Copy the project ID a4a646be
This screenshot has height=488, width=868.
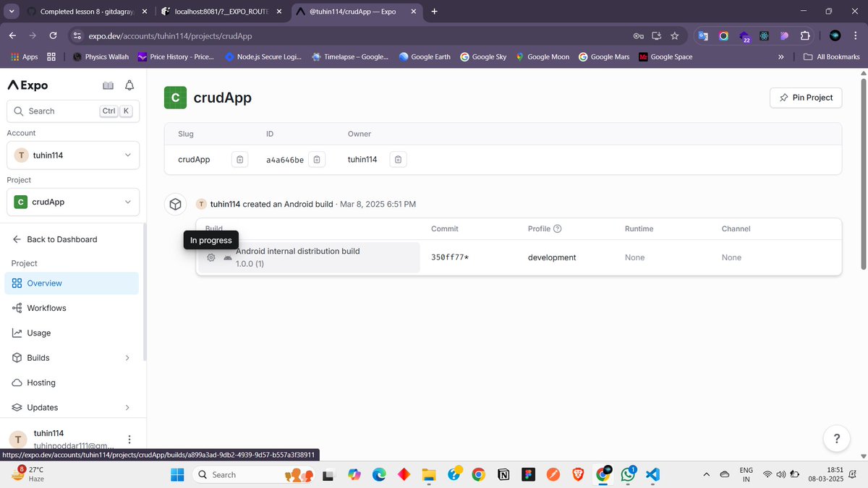pyautogui.click(x=317, y=159)
